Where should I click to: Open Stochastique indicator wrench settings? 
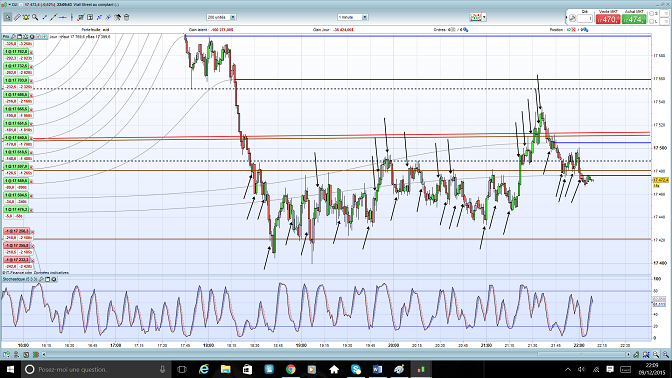42,279
